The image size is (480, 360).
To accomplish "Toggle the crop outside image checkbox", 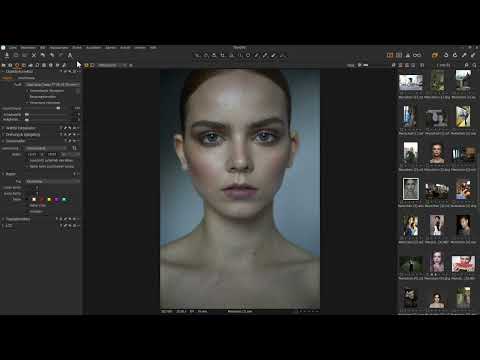I will tap(27, 160).
